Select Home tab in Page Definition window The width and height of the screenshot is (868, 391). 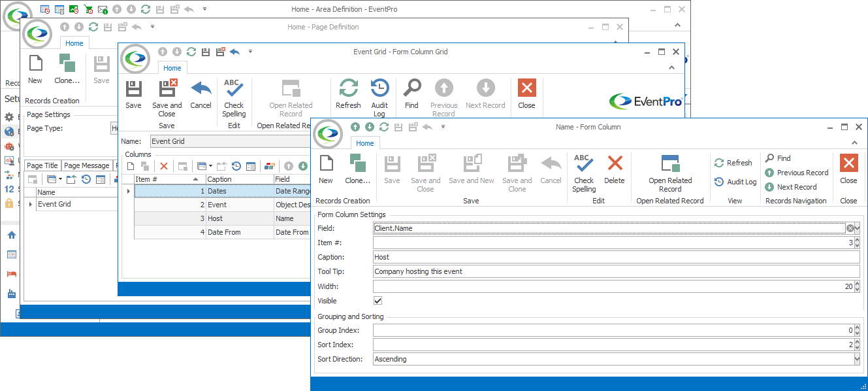74,43
